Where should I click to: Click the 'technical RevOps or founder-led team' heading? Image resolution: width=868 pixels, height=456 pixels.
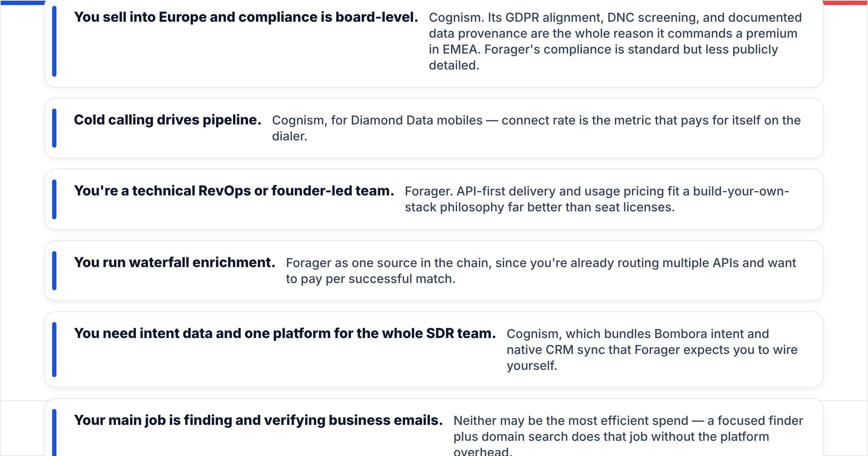234,191
